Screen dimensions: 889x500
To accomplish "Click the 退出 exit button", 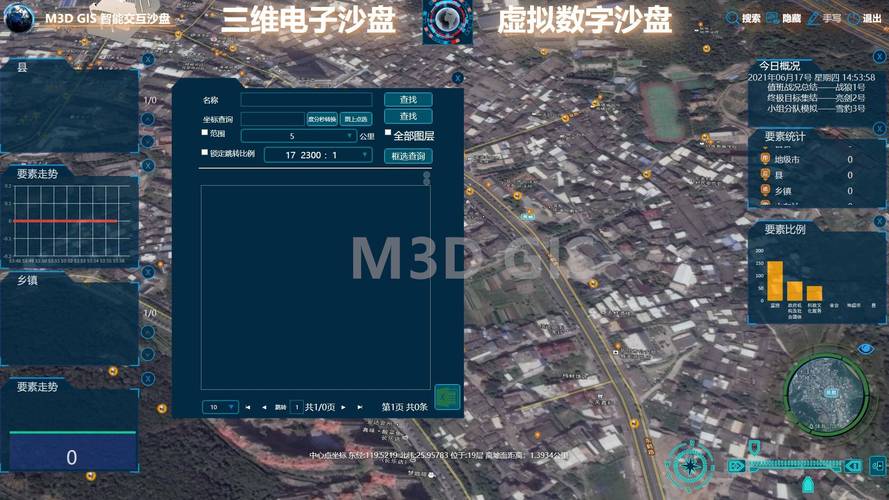I will pyautogui.click(x=865, y=19).
